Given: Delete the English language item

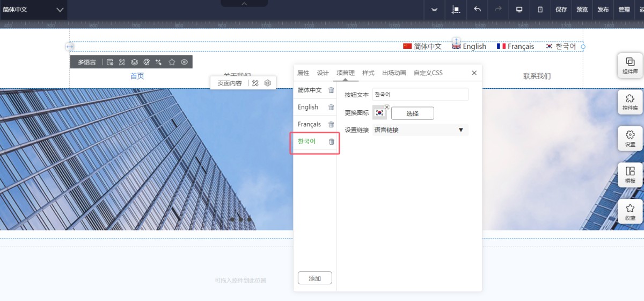Looking at the screenshot, I should (x=331, y=107).
